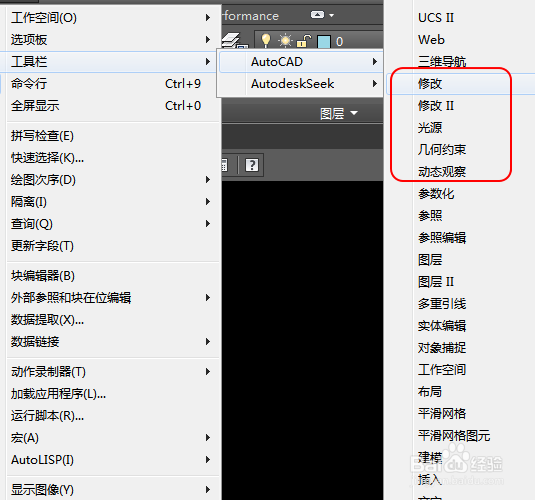Enable the 三维导航 toolbar
This screenshot has width=535, height=500.
tap(442, 62)
